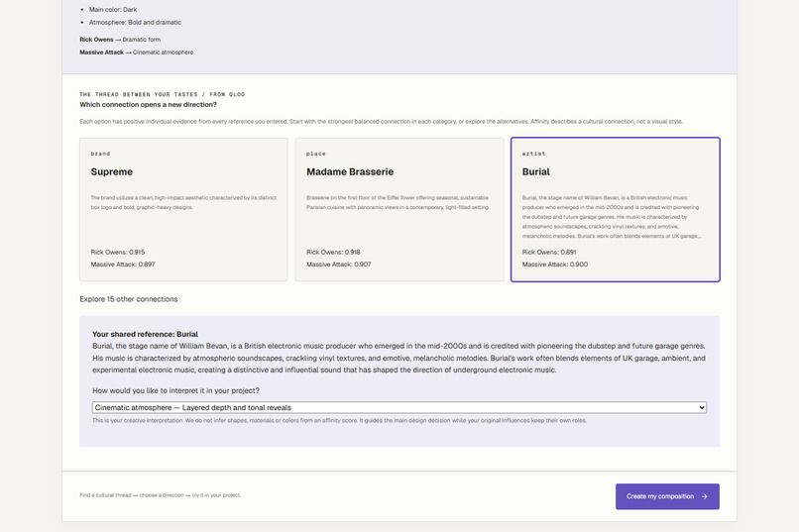The width and height of the screenshot is (799, 532).
Task: Click Massive Attack: 0.900 score text
Action: coord(554,265)
